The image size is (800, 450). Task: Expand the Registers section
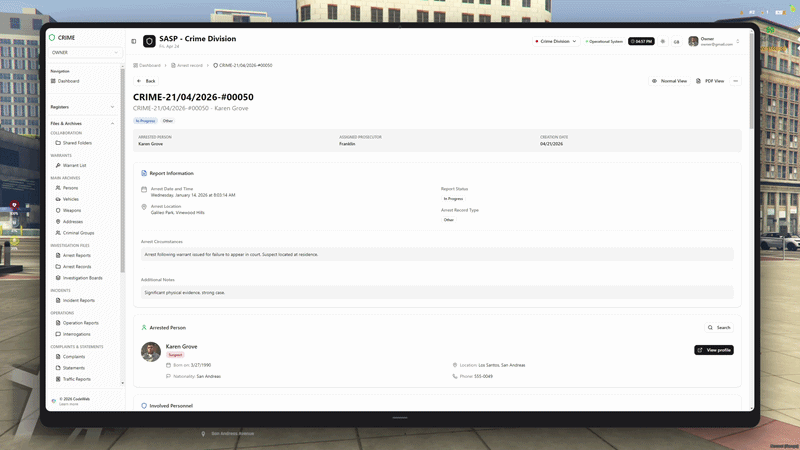pyautogui.click(x=82, y=107)
